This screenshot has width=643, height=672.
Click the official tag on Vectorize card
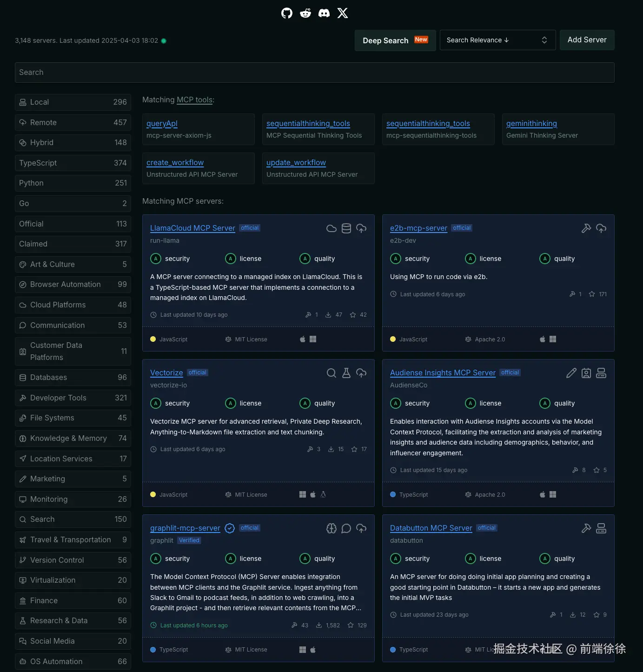point(198,373)
